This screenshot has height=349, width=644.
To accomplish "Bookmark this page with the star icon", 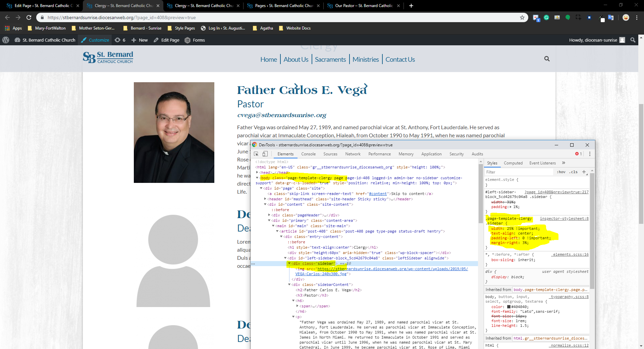I will pos(522,17).
